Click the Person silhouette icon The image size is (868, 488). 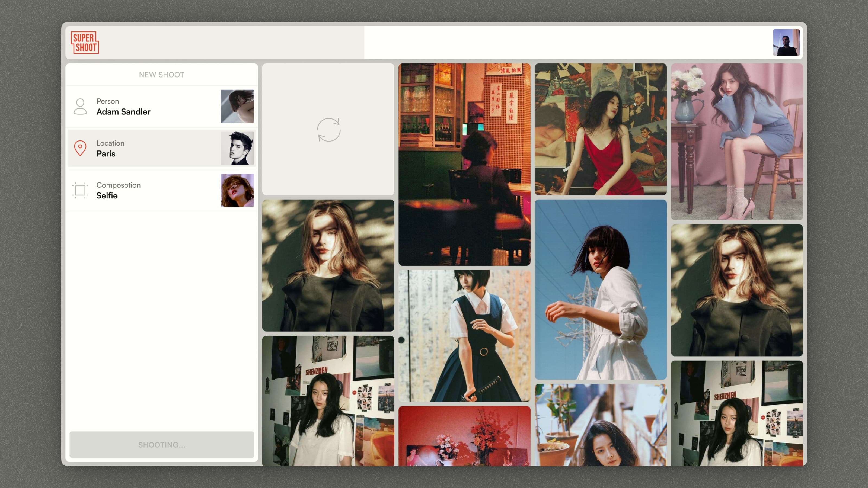tap(80, 107)
